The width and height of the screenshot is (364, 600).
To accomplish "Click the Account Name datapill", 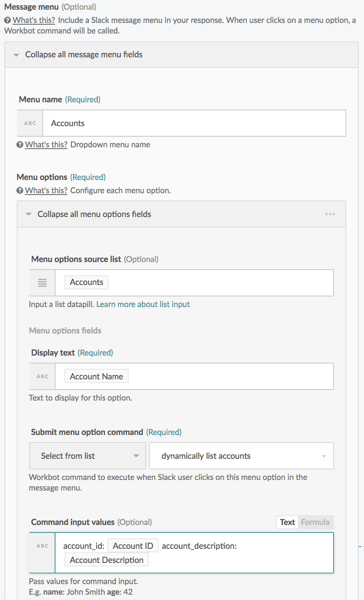I will pyautogui.click(x=96, y=376).
